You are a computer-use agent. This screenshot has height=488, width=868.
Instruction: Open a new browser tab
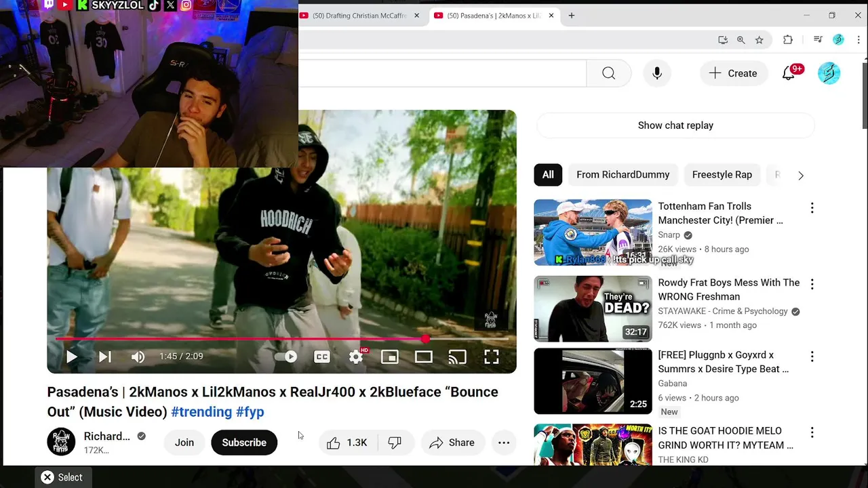coord(572,16)
